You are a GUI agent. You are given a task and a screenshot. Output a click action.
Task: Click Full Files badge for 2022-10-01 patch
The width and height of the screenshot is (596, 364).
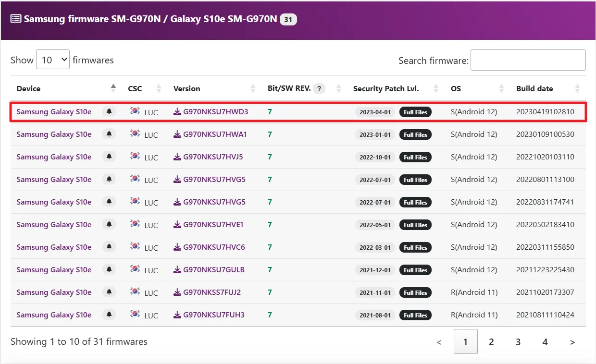[x=415, y=157]
